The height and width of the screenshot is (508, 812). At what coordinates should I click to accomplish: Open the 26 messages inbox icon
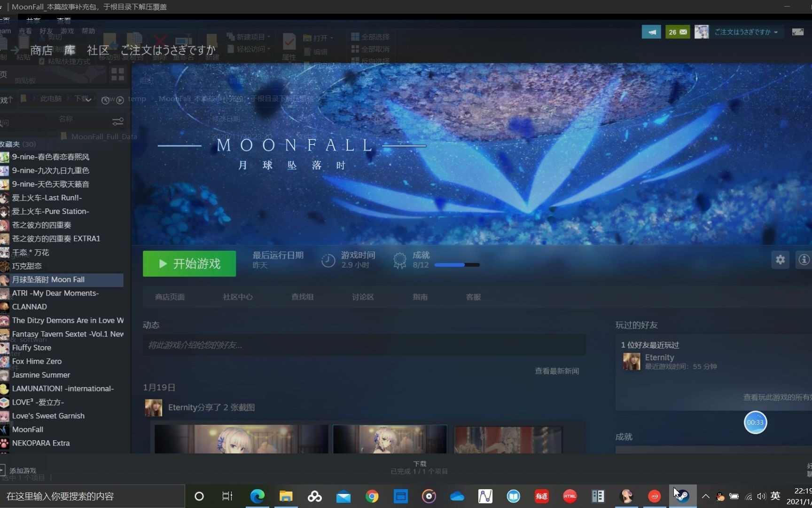coord(678,32)
